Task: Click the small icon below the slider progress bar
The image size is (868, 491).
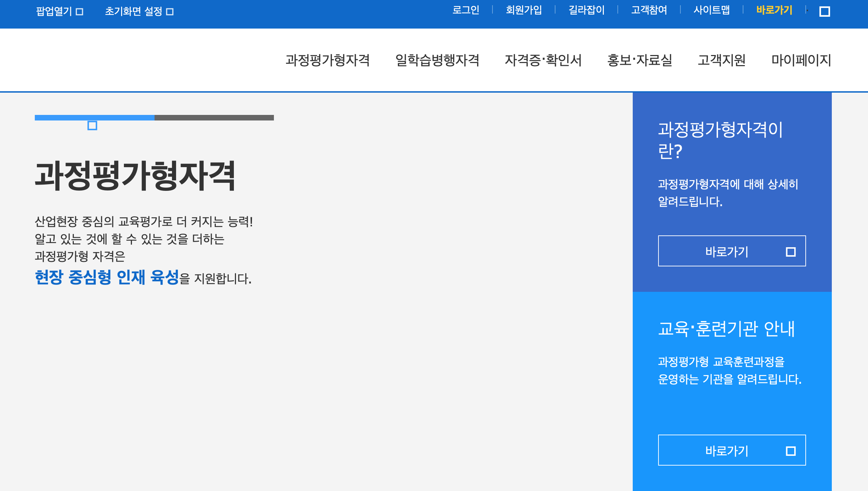Action: (92, 126)
